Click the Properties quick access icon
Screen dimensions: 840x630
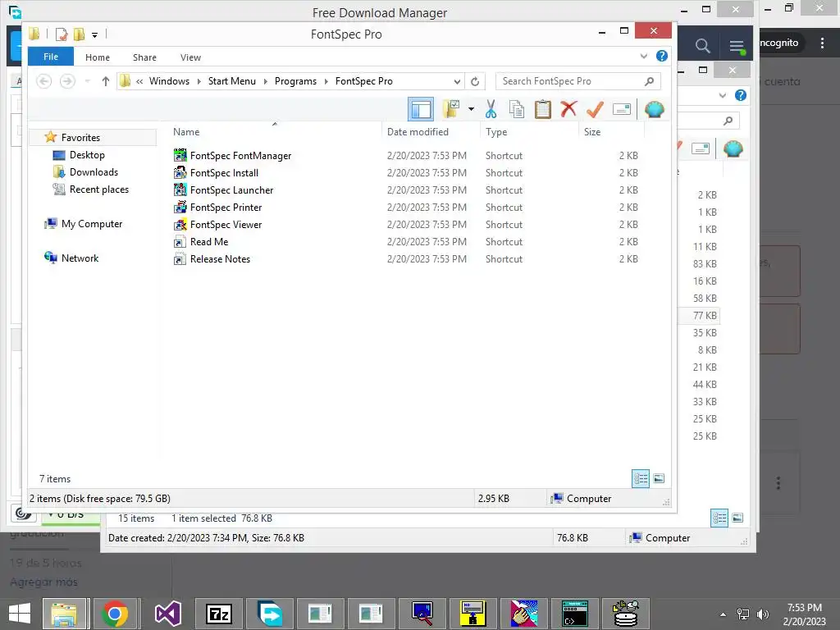62,34
